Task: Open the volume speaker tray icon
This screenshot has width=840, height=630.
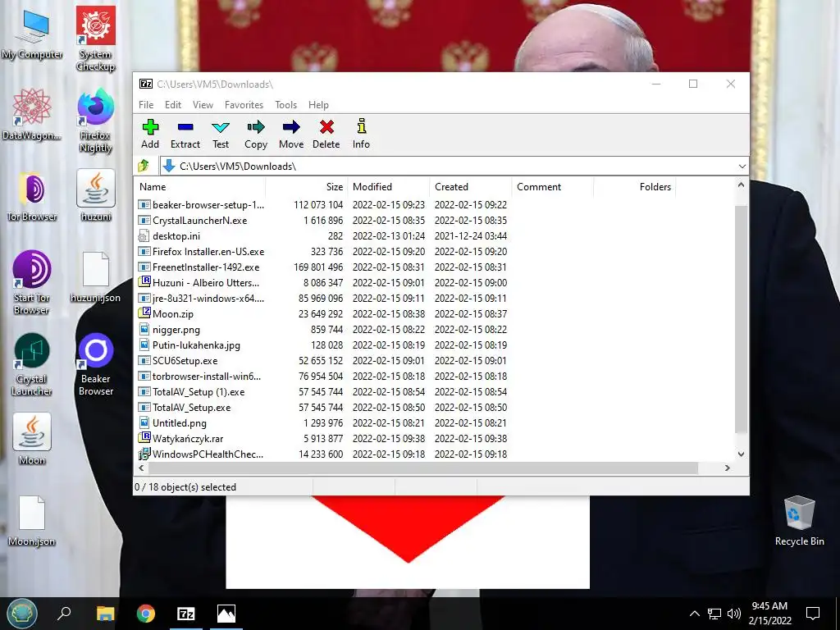Action: pyautogui.click(x=734, y=614)
